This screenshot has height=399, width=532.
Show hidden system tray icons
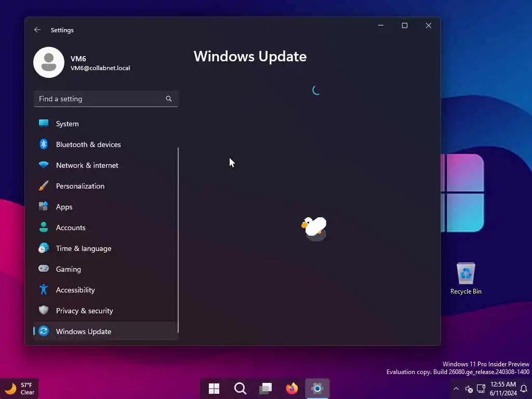(x=456, y=389)
